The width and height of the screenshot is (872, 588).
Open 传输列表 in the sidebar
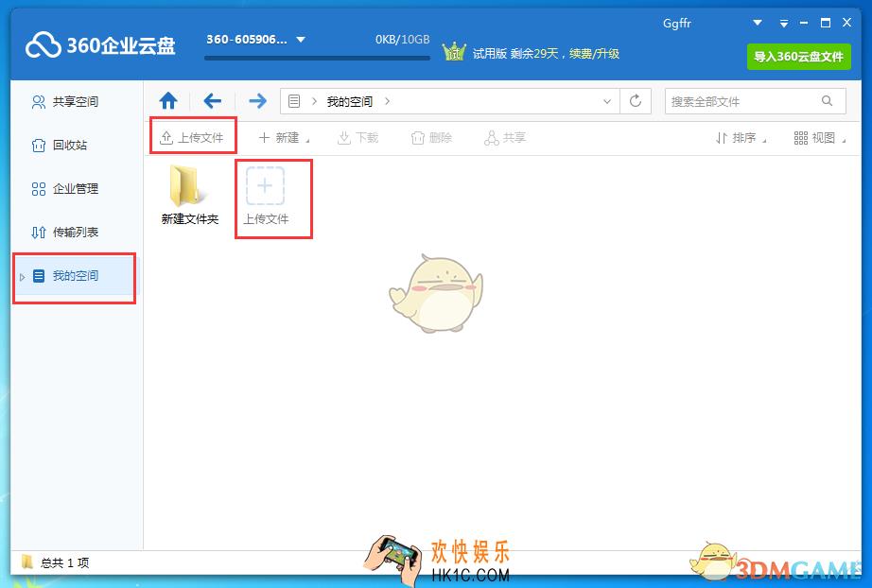65,233
